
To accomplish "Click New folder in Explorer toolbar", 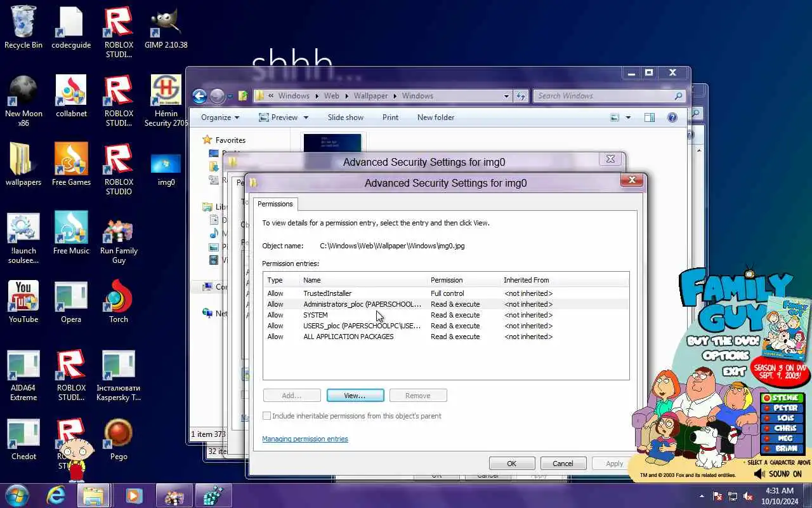I will pos(436,117).
